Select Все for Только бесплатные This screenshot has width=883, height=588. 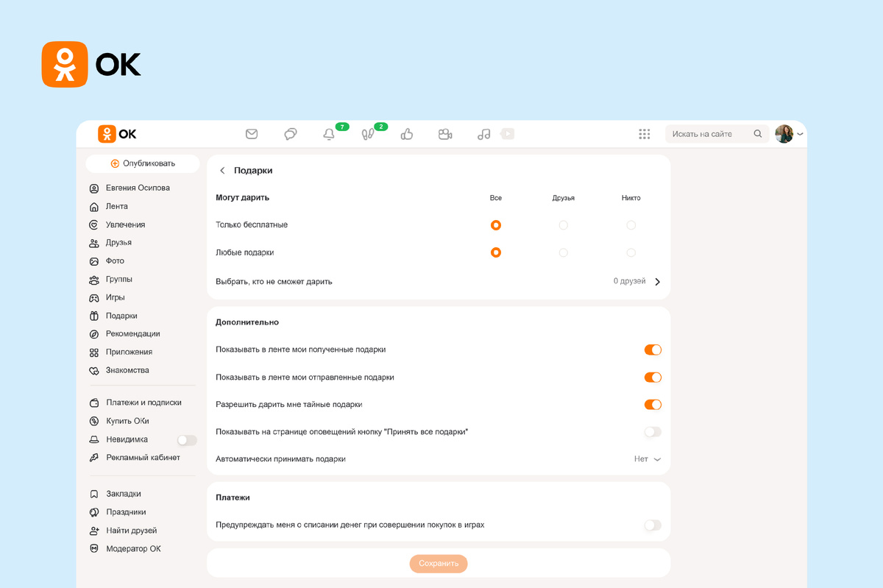[496, 225]
